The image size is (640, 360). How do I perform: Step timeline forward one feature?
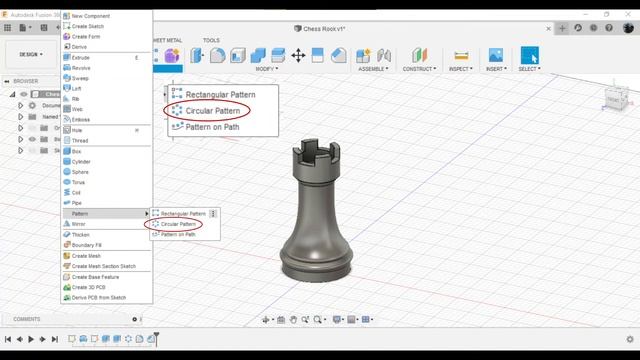(x=42, y=339)
